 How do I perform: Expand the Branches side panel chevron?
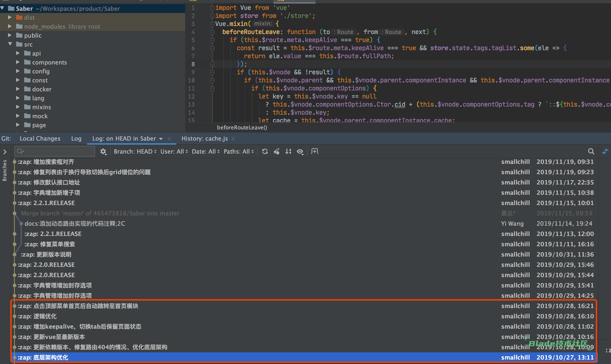pyautogui.click(x=5, y=152)
